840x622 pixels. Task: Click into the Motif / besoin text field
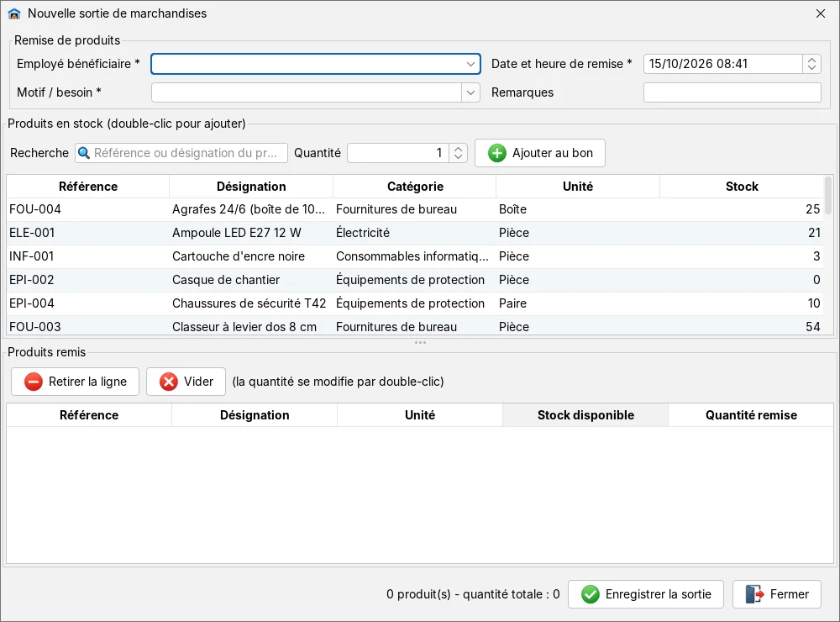click(307, 92)
